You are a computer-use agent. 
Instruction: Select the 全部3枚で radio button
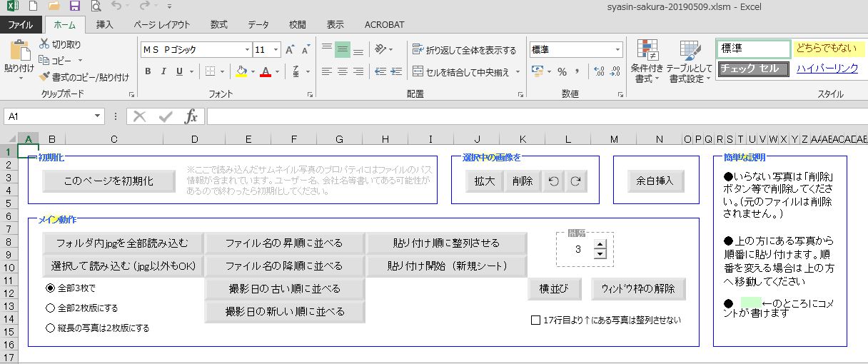pos(50,288)
